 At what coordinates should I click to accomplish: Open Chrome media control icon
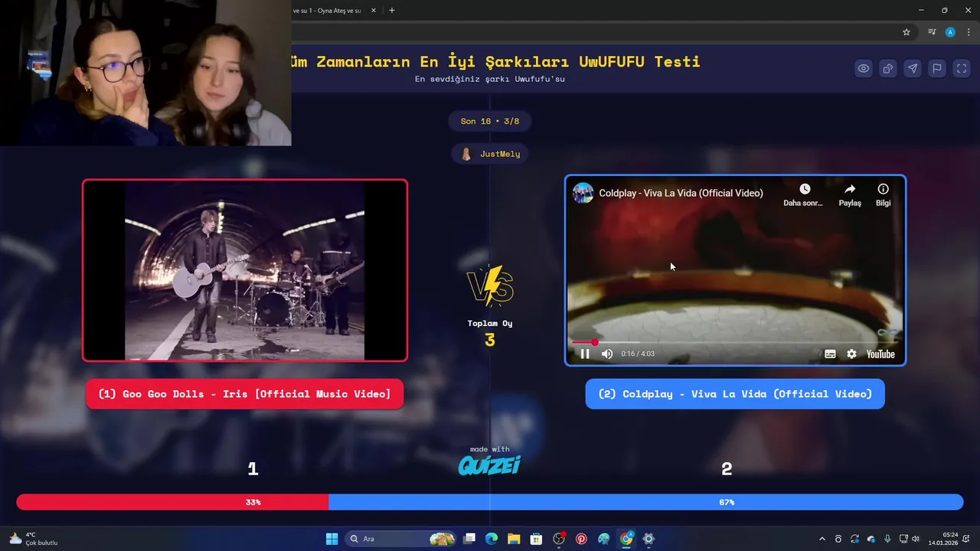point(932,32)
